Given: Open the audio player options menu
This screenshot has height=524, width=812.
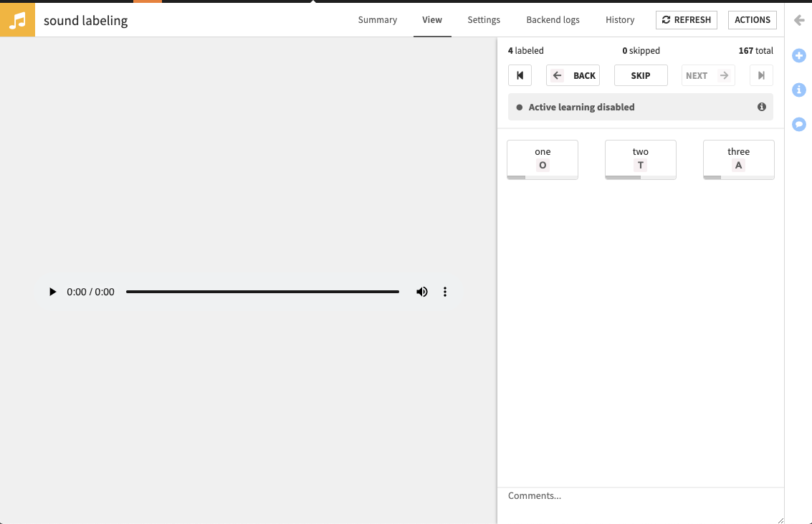Looking at the screenshot, I should (445, 292).
